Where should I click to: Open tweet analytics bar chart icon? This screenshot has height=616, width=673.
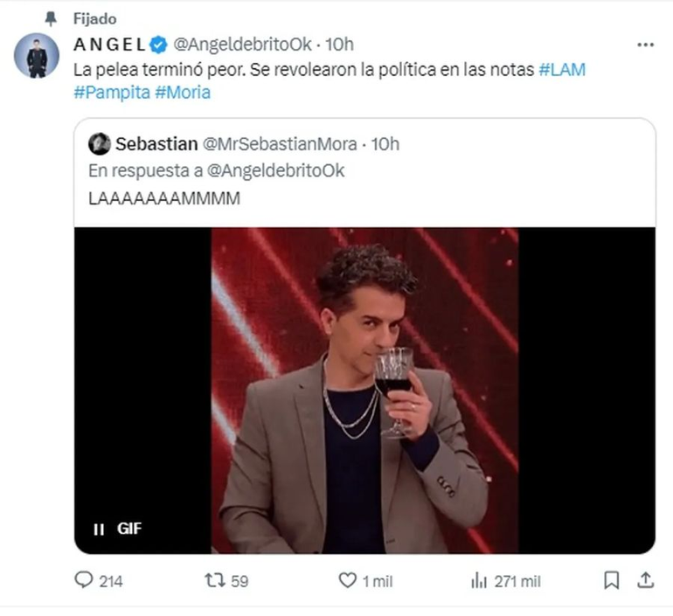(x=479, y=579)
